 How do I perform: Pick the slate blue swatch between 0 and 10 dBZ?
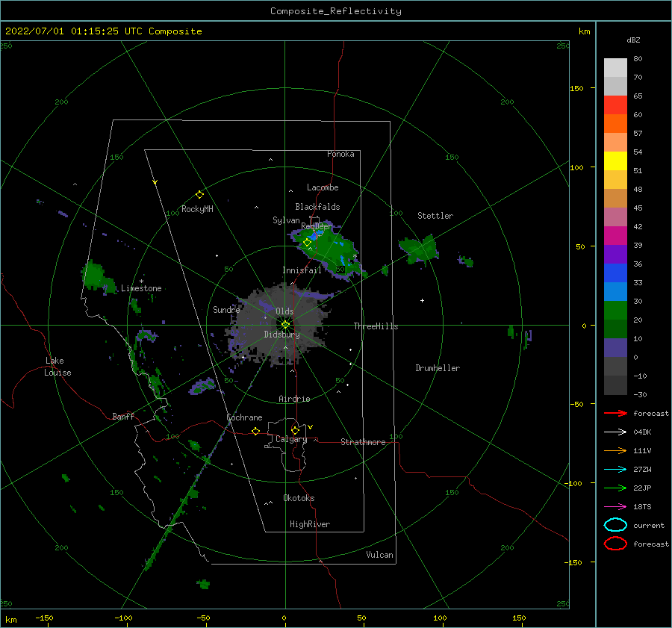click(615, 348)
